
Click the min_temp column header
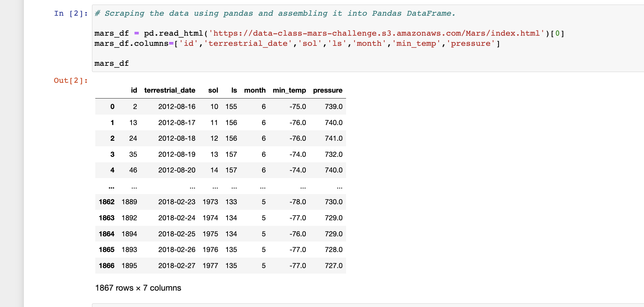tap(289, 90)
